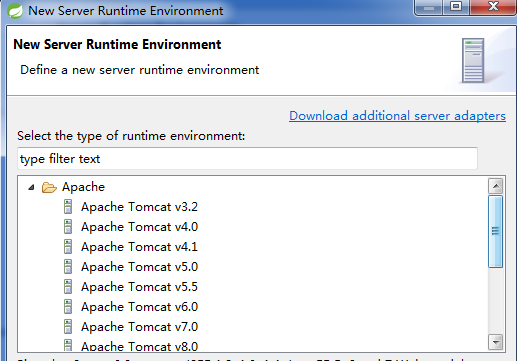
Task: Select Apache Tomcat v4.1 runtime
Action: [139, 247]
